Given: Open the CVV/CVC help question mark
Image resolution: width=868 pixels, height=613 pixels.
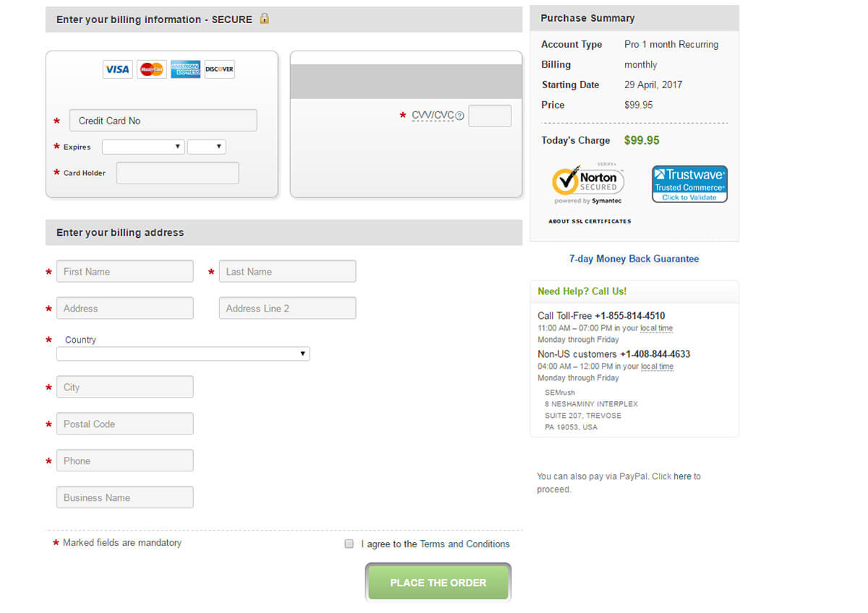Looking at the screenshot, I should point(460,116).
